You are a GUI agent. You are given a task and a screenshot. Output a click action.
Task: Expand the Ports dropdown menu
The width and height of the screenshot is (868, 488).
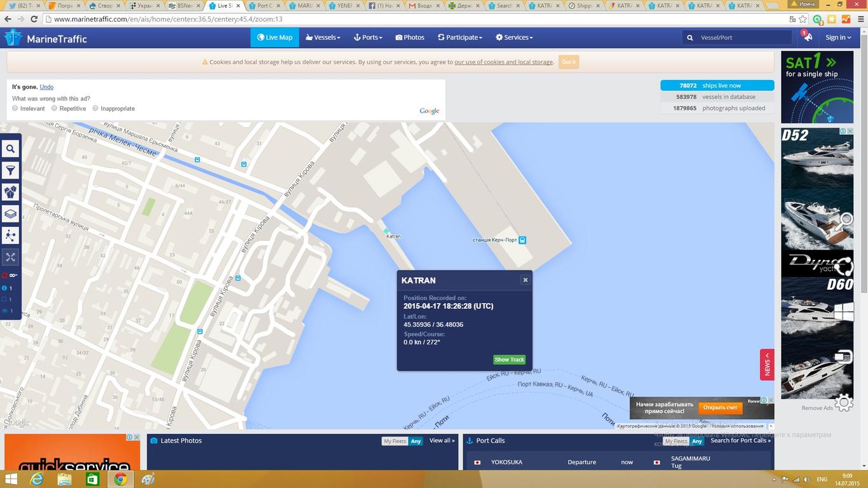[x=368, y=37]
